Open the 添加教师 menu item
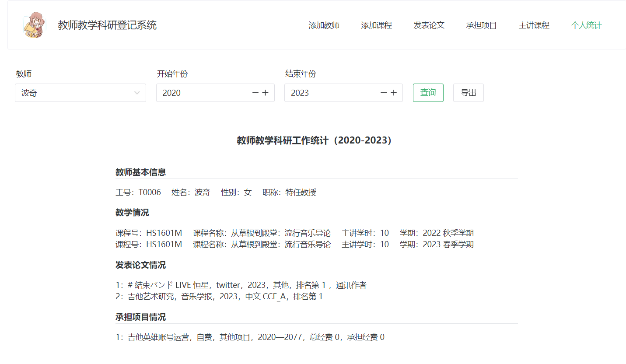 324,25
